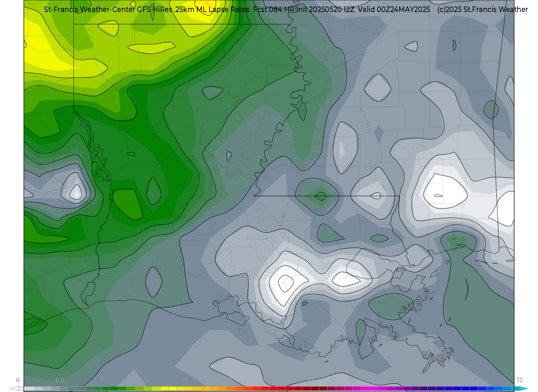This screenshot has width=538, height=392.
Task: Click the "7" label on the color scale
Action: click(101, 380)
